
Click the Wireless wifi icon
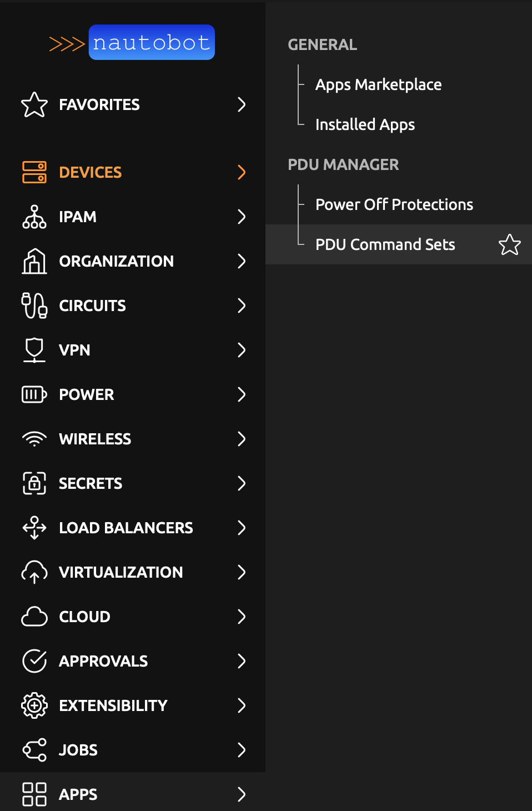click(x=34, y=439)
